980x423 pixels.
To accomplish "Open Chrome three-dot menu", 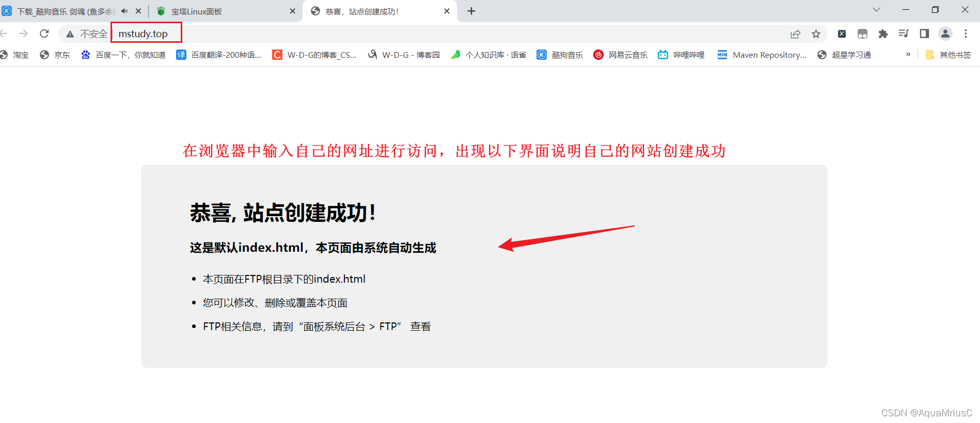I will pyautogui.click(x=966, y=34).
